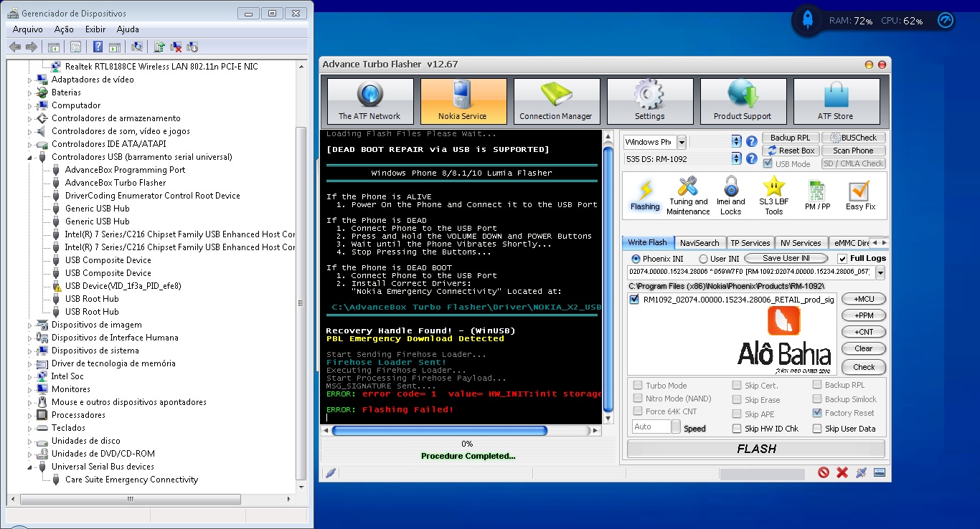980x529 pixels.
Task: Click the pencil icon in ATF bottom-left corner
Action: [330, 472]
